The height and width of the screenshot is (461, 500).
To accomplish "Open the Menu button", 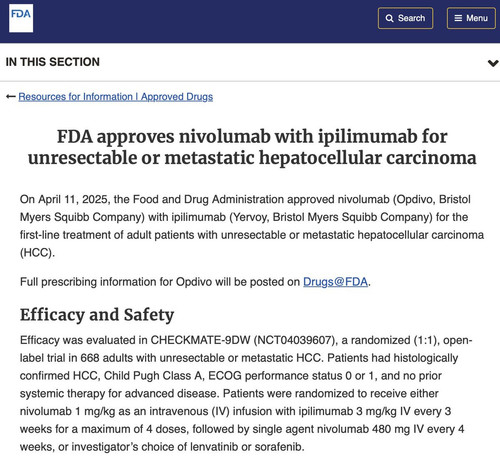I will 471,18.
